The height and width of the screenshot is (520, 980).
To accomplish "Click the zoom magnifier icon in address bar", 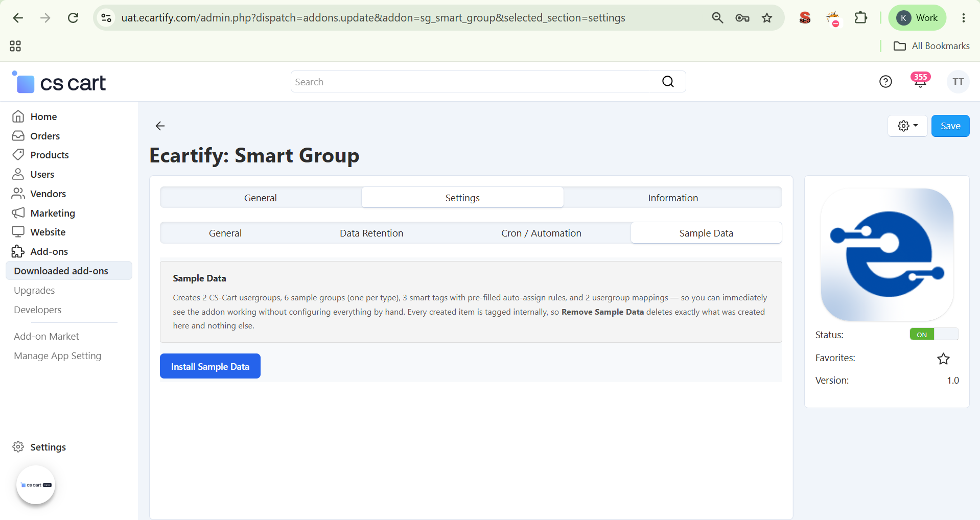I will tap(717, 18).
